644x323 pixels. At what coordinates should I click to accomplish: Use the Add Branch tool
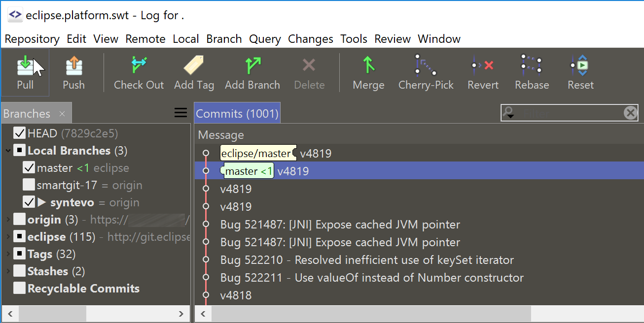[x=252, y=71]
